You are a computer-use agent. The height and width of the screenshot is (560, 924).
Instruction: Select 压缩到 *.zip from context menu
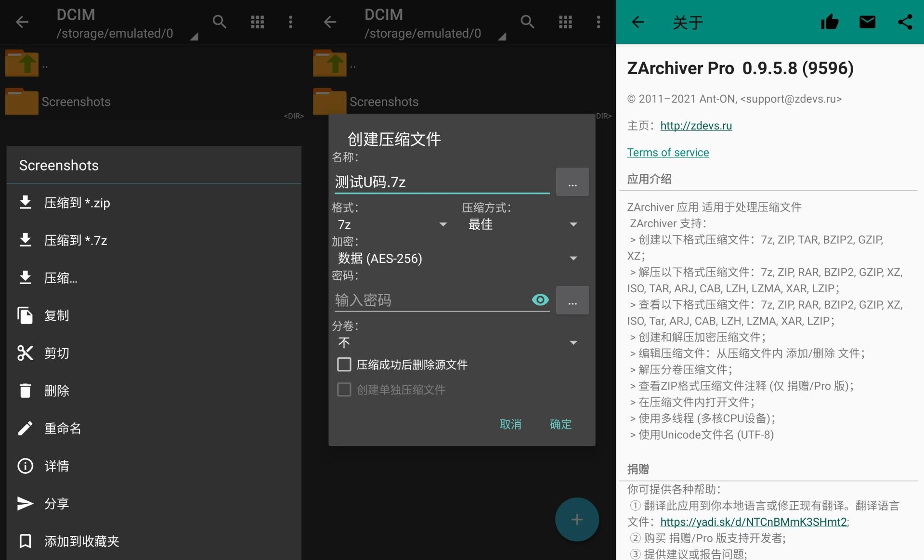tap(77, 202)
